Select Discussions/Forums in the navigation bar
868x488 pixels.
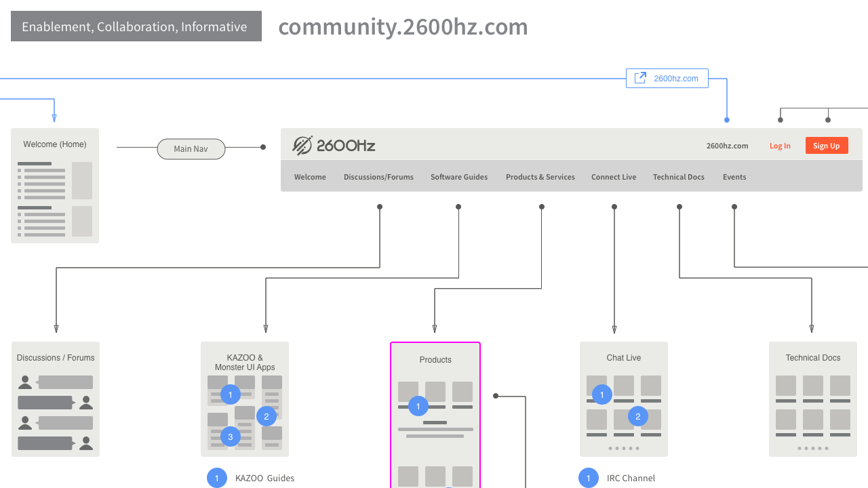(378, 177)
